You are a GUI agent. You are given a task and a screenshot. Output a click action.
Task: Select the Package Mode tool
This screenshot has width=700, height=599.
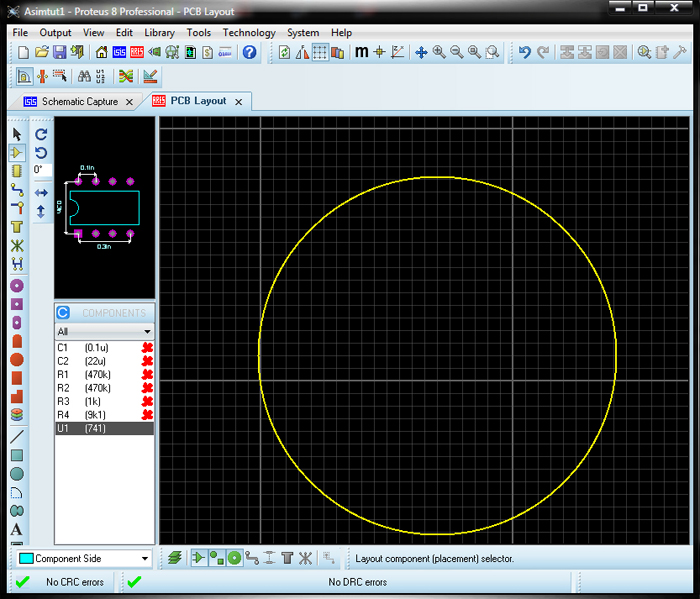pos(17,171)
